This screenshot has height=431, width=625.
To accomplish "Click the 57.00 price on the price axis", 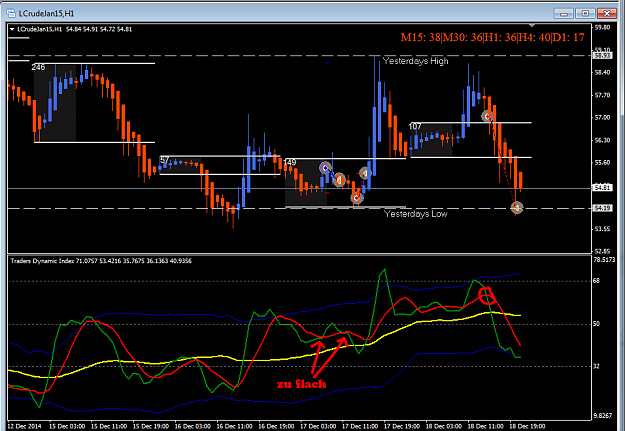I will (x=602, y=118).
